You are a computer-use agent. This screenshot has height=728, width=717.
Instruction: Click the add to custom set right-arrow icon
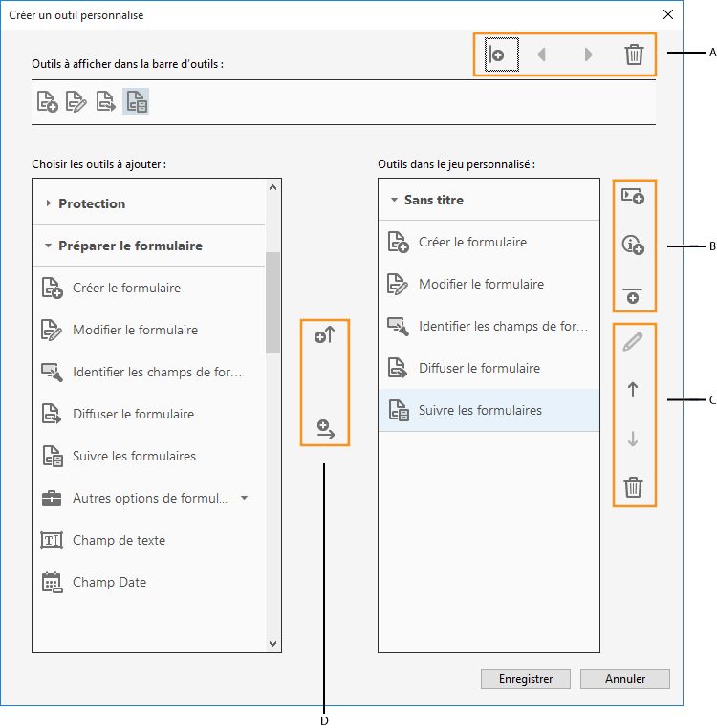click(325, 429)
